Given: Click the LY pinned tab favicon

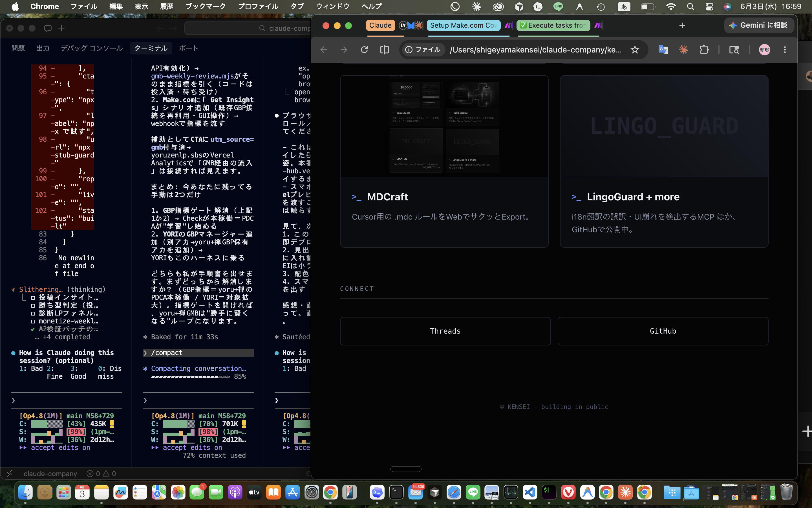Looking at the screenshot, I should tap(403, 25).
